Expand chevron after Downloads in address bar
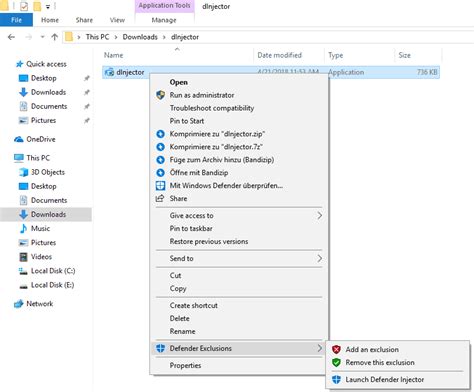The height and width of the screenshot is (392, 474). coord(164,37)
